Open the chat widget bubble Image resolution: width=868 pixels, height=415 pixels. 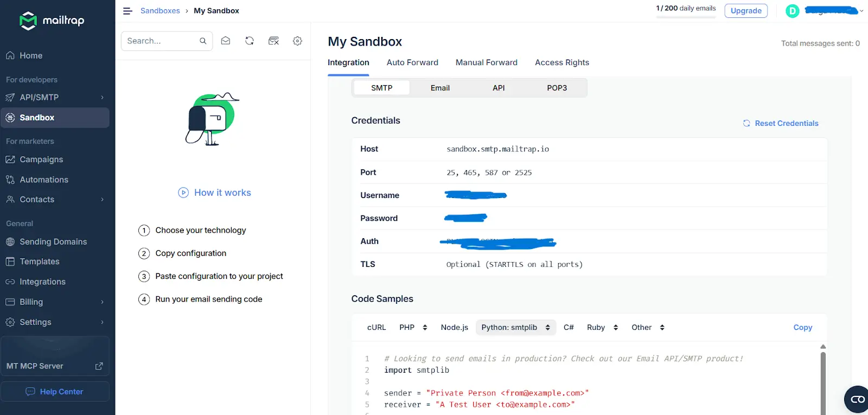click(x=857, y=399)
